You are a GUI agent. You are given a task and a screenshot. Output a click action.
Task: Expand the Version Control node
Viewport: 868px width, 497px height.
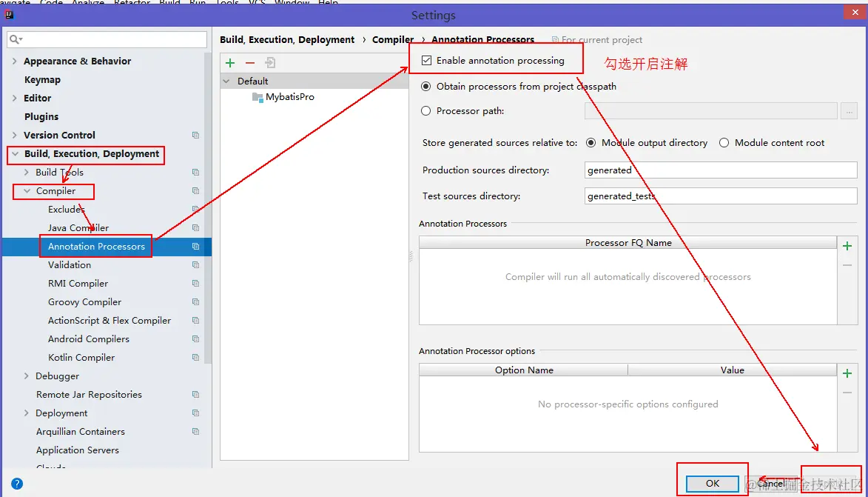click(x=14, y=136)
